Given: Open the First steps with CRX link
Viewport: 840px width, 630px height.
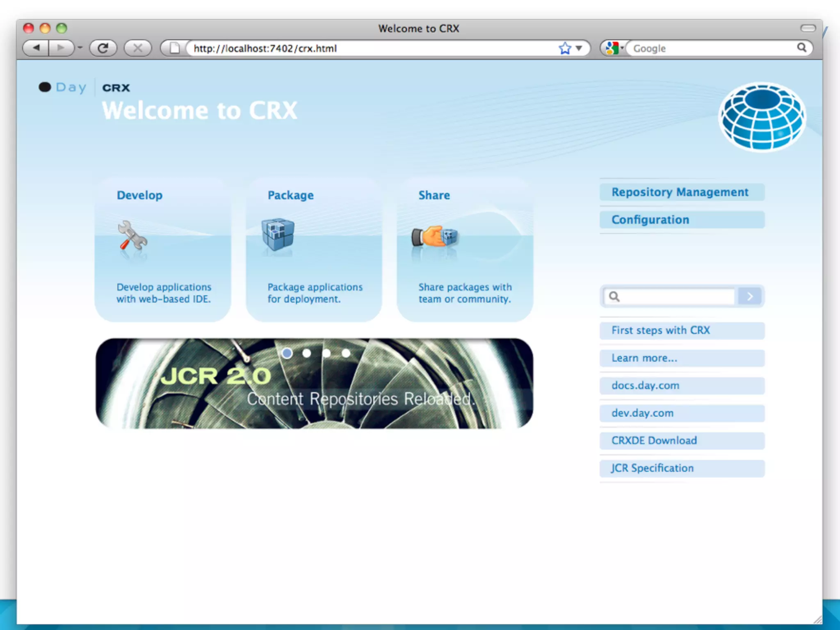Looking at the screenshot, I should [660, 330].
